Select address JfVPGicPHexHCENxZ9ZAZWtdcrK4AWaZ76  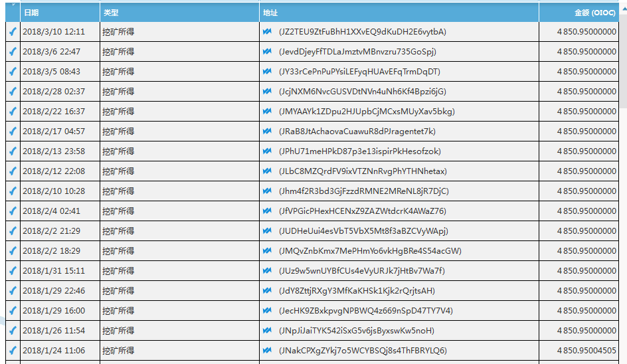coord(362,211)
